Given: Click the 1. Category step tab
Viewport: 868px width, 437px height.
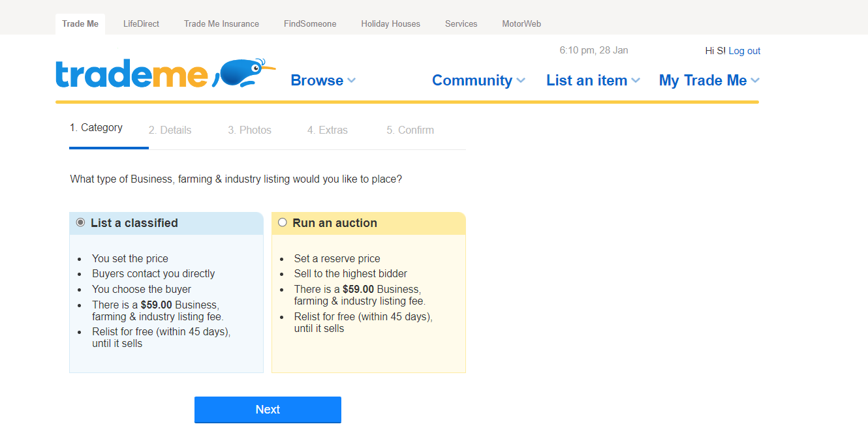Looking at the screenshot, I should point(96,128).
